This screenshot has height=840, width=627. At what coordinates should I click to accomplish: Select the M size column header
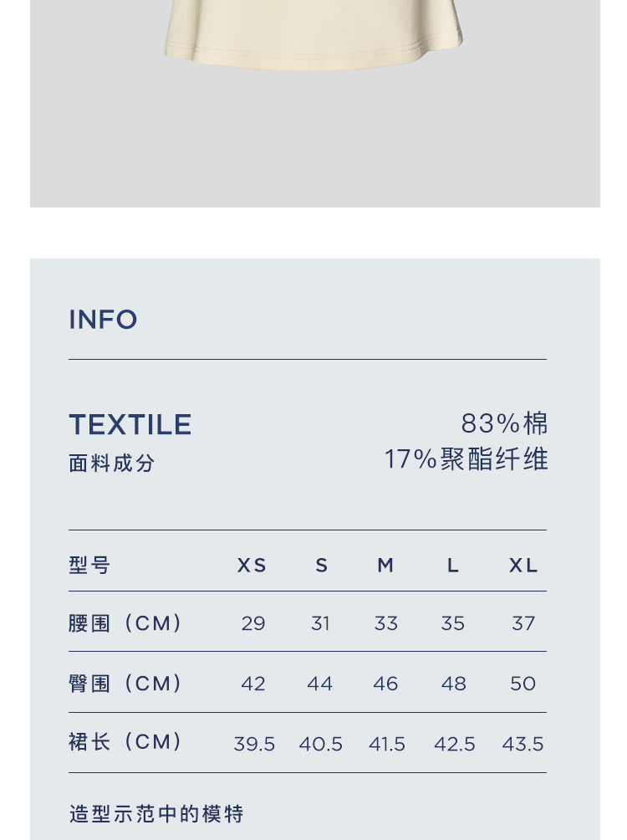pyautogui.click(x=385, y=566)
